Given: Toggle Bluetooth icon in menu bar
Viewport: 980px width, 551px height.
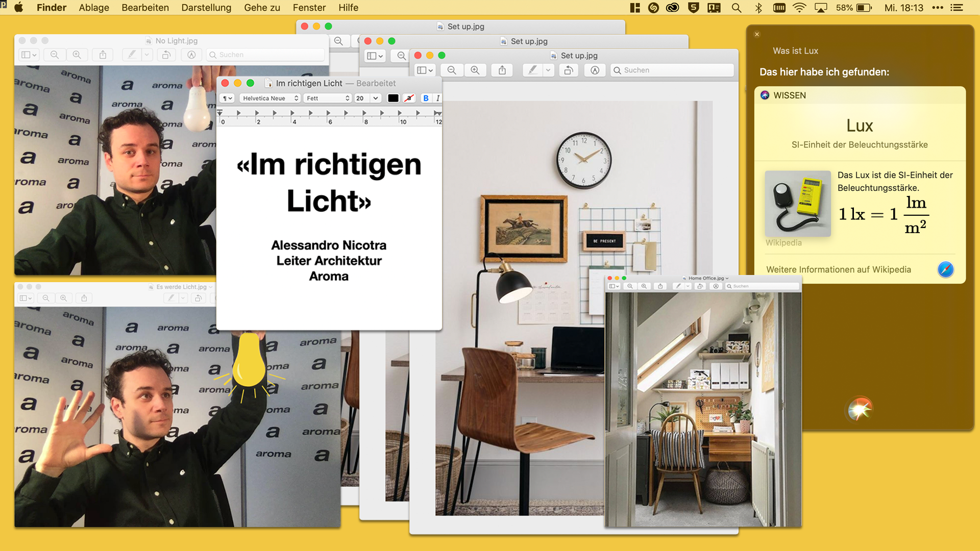Looking at the screenshot, I should coord(758,8).
